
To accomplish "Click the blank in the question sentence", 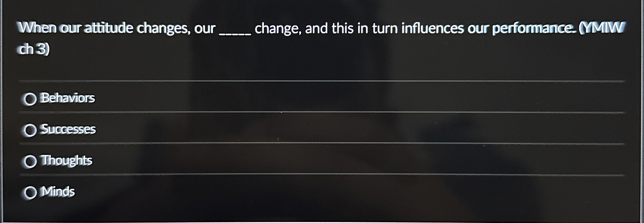I will (x=235, y=31).
